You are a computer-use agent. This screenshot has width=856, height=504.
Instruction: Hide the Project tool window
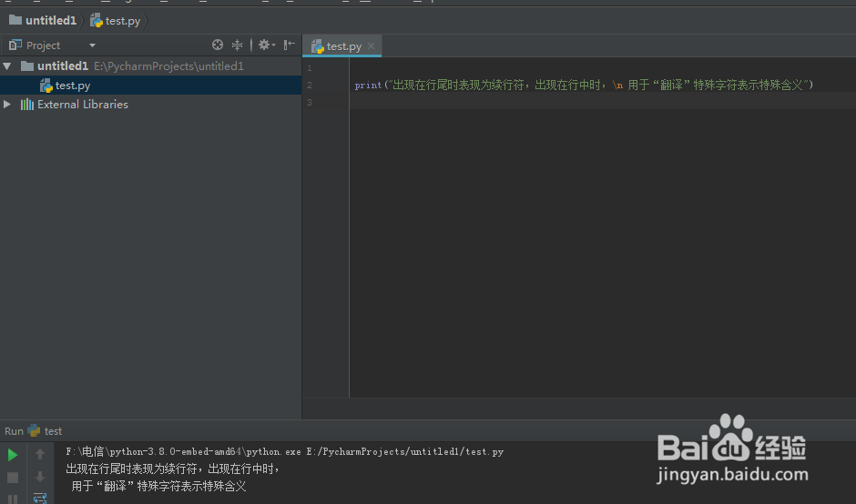pyautogui.click(x=290, y=45)
